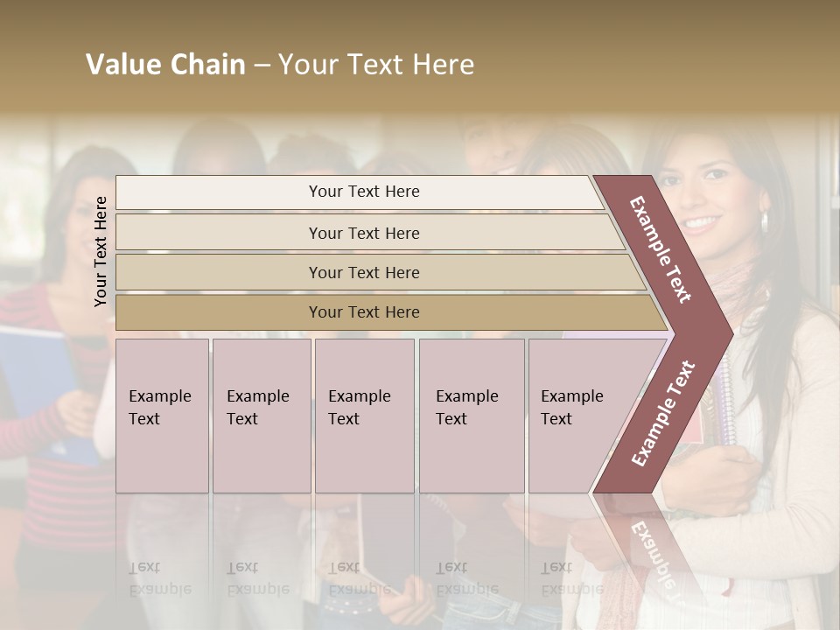Click the darkest tan "Your Text Here" bar

(363, 312)
